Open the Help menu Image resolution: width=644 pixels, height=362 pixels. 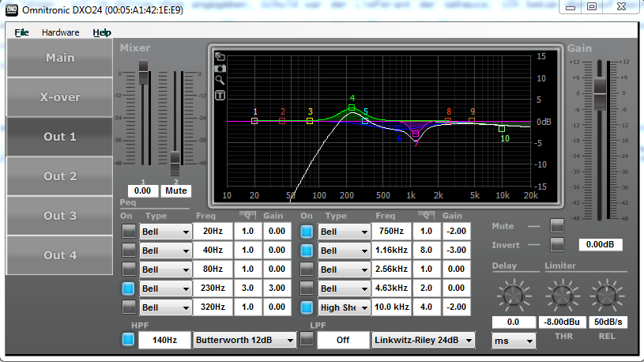point(101,32)
